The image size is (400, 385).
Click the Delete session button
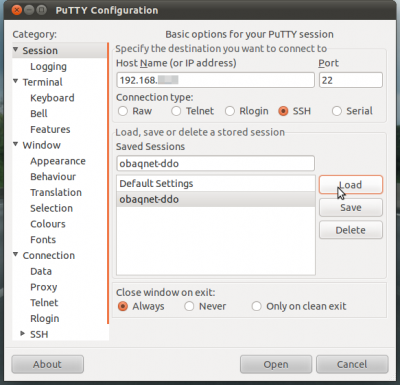pyautogui.click(x=351, y=230)
